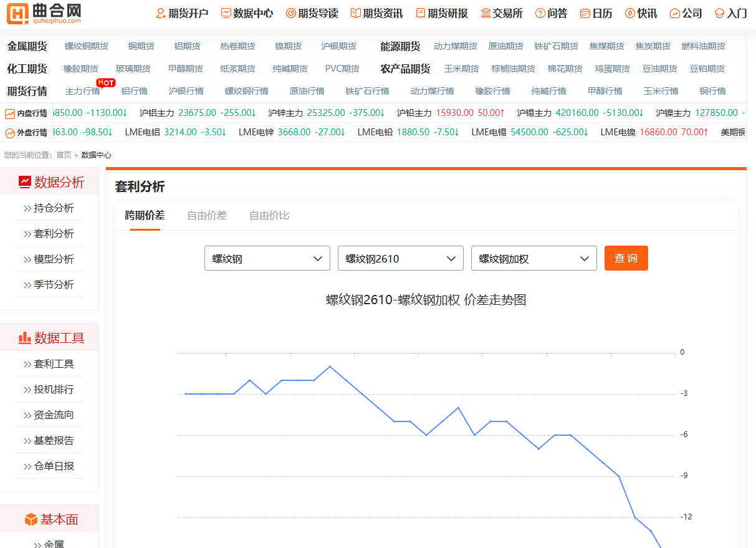756x548 pixels.
Task: Click the HOT badge on 主力行情
Action: (x=105, y=82)
